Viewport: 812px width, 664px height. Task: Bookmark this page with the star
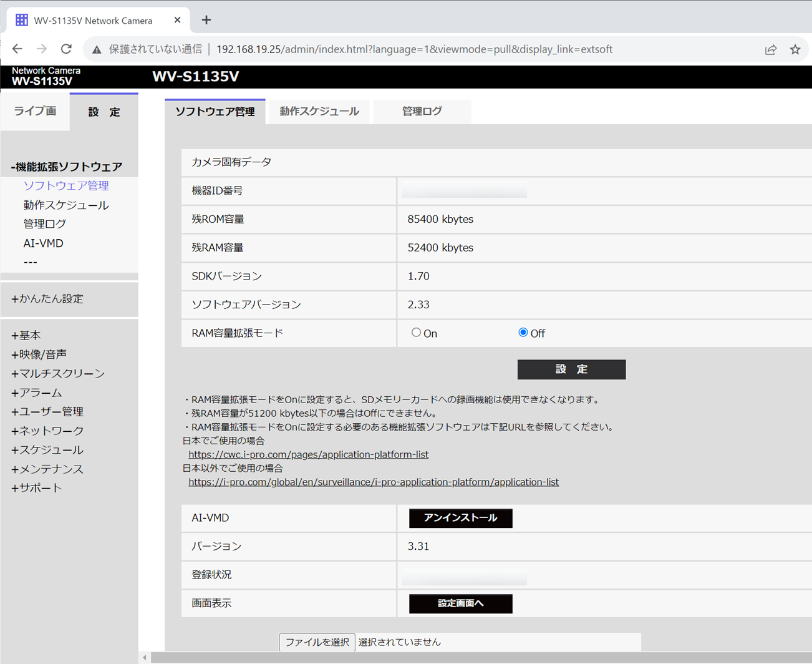(x=795, y=49)
